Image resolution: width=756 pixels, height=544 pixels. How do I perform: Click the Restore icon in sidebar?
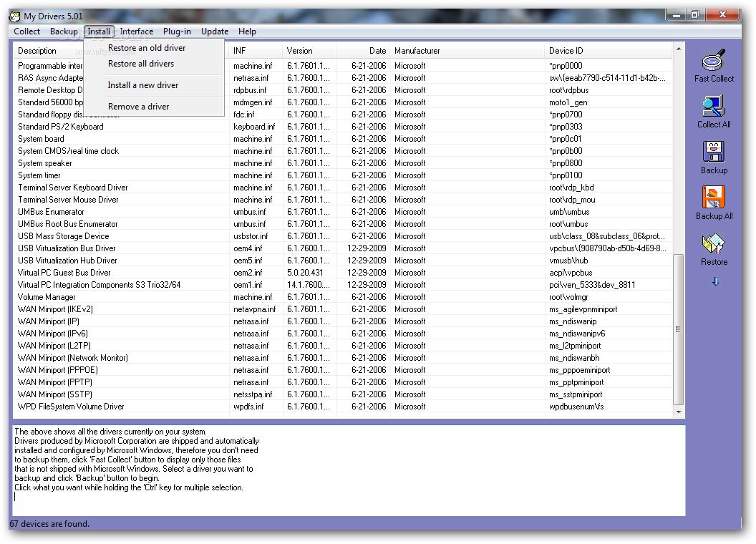click(714, 243)
